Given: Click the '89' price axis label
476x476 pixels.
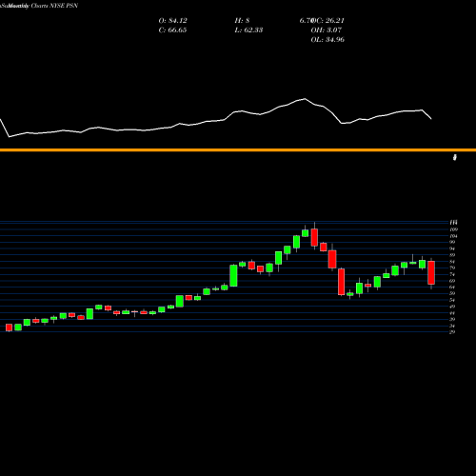Looking at the screenshot, I should pos(452,255).
